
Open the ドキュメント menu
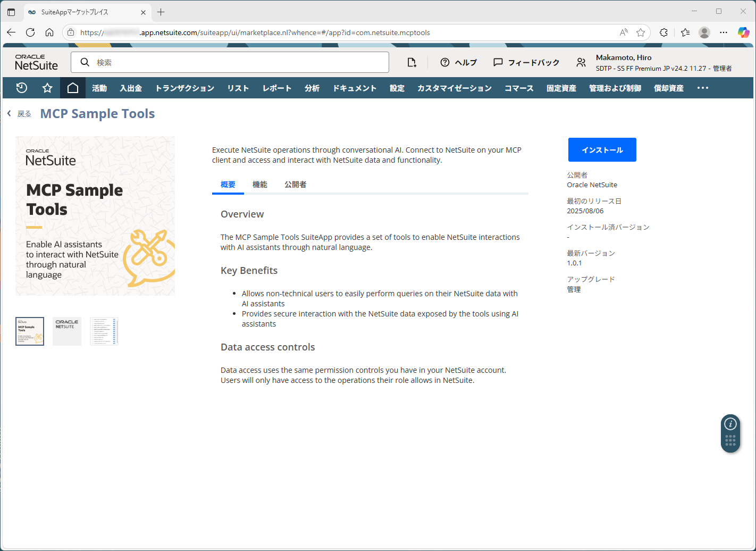coord(355,88)
